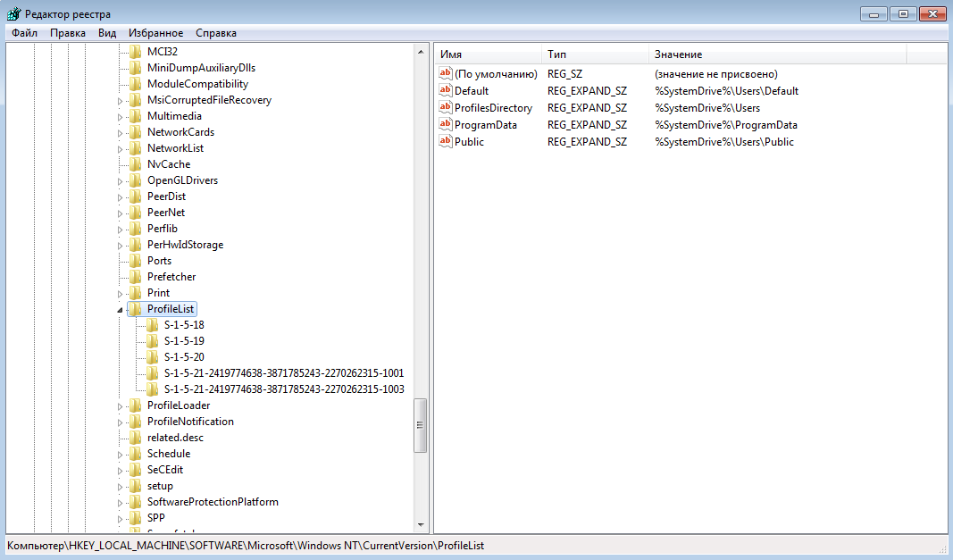Click the %SystemDrive%\Users\Default value text
Image resolution: width=953 pixels, height=560 pixels.
(726, 90)
